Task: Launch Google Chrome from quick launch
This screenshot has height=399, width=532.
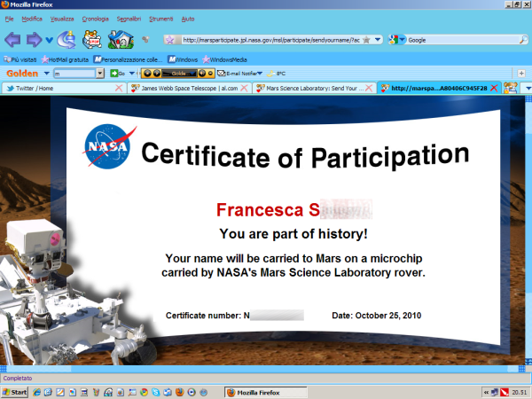Action: [144, 393]
